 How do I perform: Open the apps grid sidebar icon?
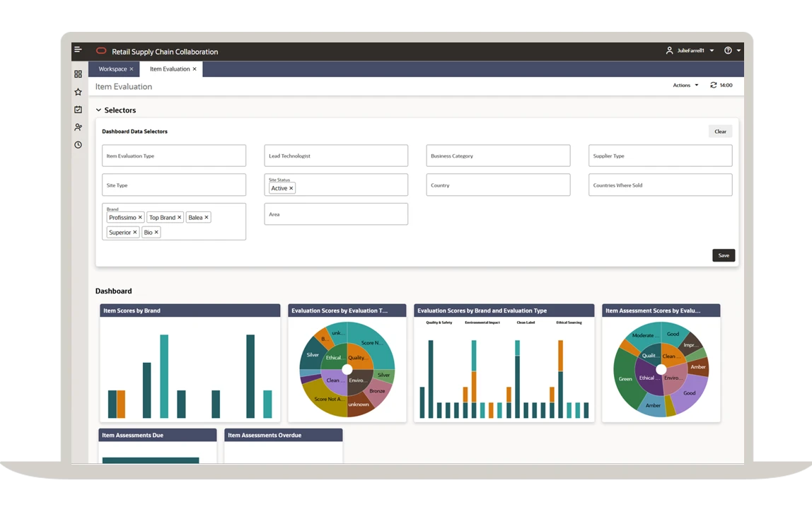pyautogui.click(x=78, y=74)
